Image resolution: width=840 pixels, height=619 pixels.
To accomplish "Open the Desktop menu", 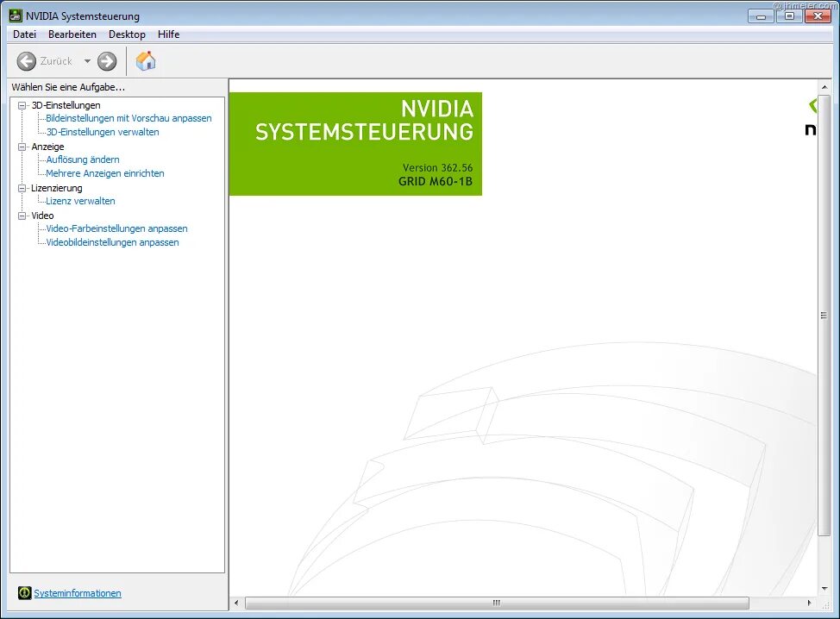I will tap(127, 34).
